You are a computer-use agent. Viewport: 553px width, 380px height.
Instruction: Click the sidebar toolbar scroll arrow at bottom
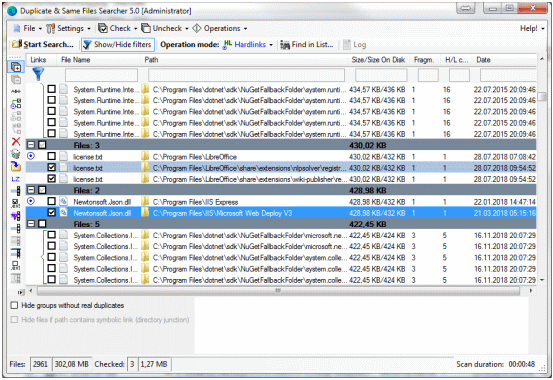click(21, 292)
